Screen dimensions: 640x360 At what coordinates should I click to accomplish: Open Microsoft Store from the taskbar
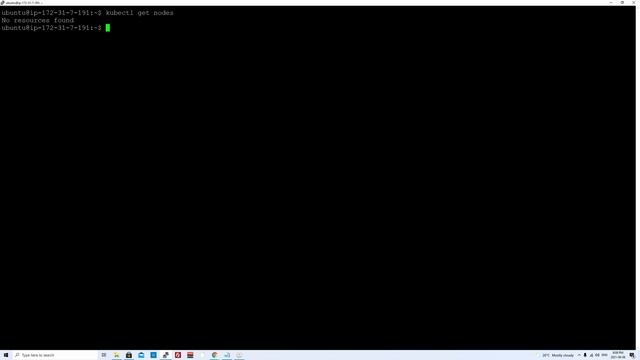tap(129, 355)
